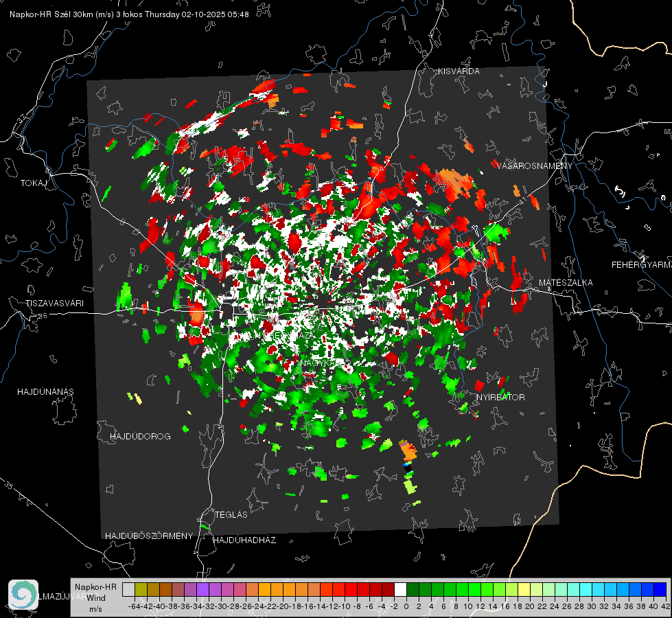Select the HAJDÚBÖSZÖRMÉNY city label
This screenshot has height=618, width=672.
coord(149,536)
